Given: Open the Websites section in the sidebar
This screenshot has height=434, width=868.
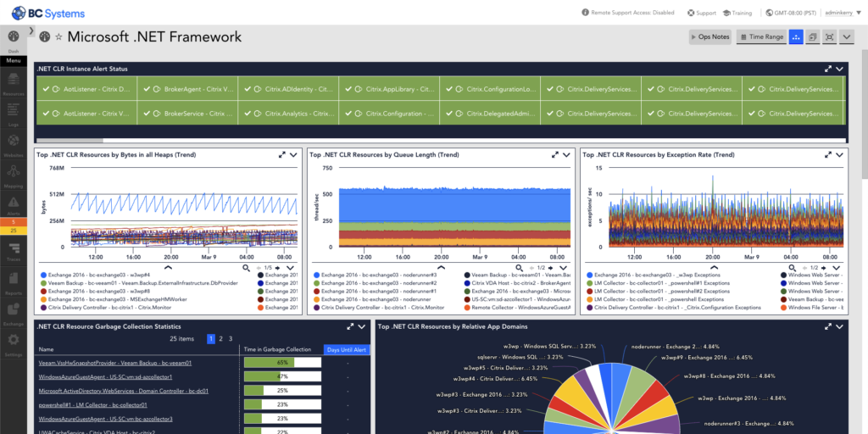Looking at the screenshot, I should pos(14,145).
